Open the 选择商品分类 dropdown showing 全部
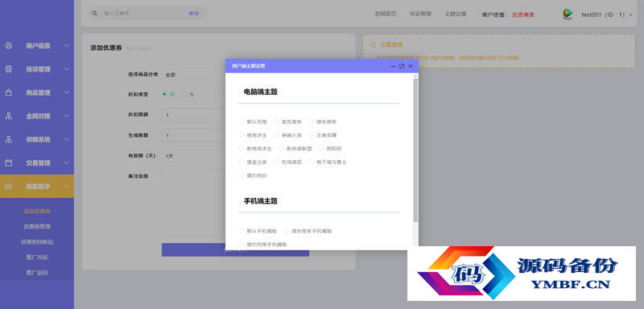The width and height of the screenshot is (644, 309). pyautogui.click(x=193, y=75)
